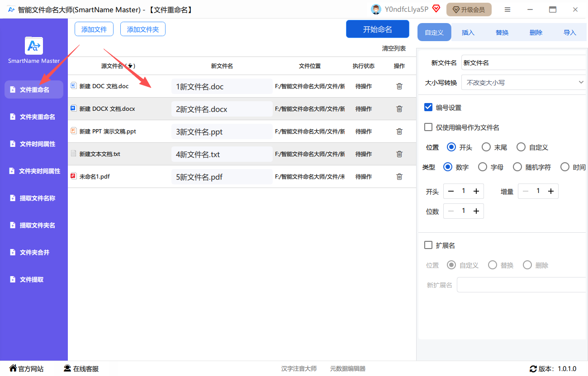Delete the 未命名1.pdf row via trash icon

click(x=399, y=177)
